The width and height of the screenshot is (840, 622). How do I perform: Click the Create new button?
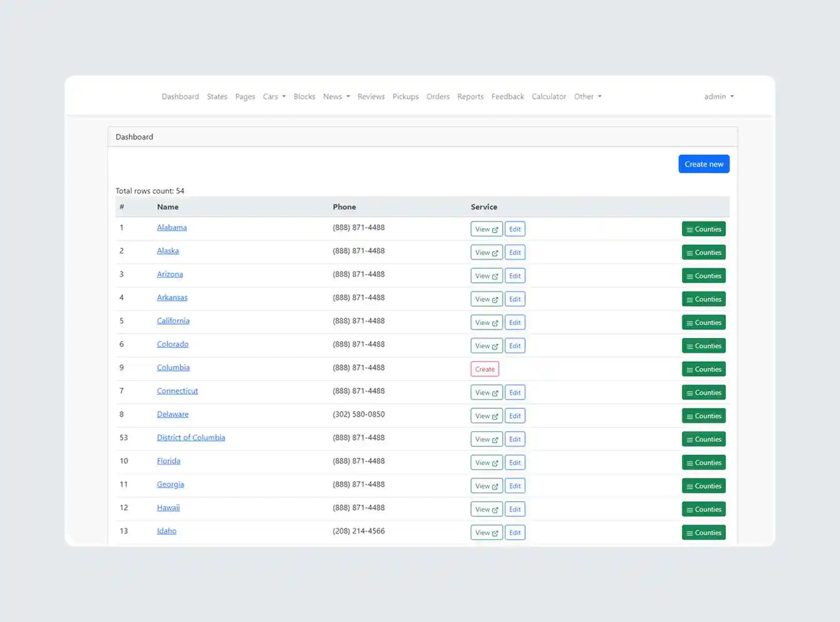click(x=704, y=164)
